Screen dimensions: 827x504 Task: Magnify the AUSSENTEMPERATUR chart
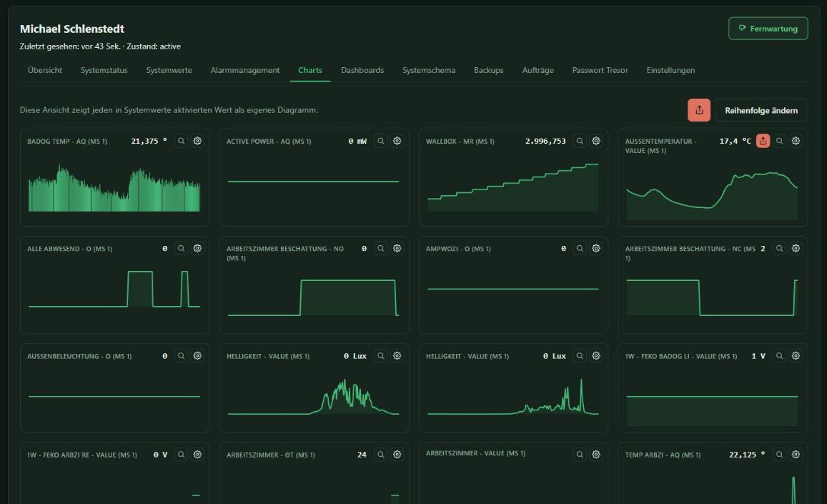coord(779,141)
